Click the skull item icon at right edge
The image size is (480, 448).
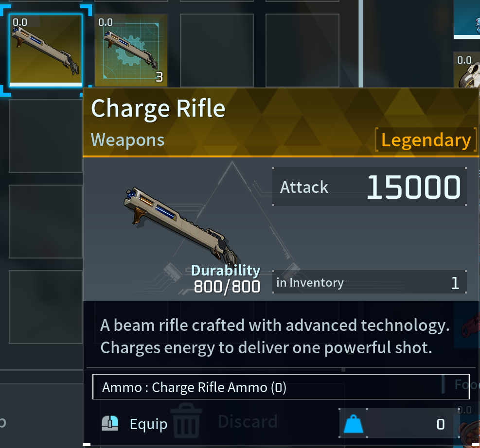tap(468, 73)
